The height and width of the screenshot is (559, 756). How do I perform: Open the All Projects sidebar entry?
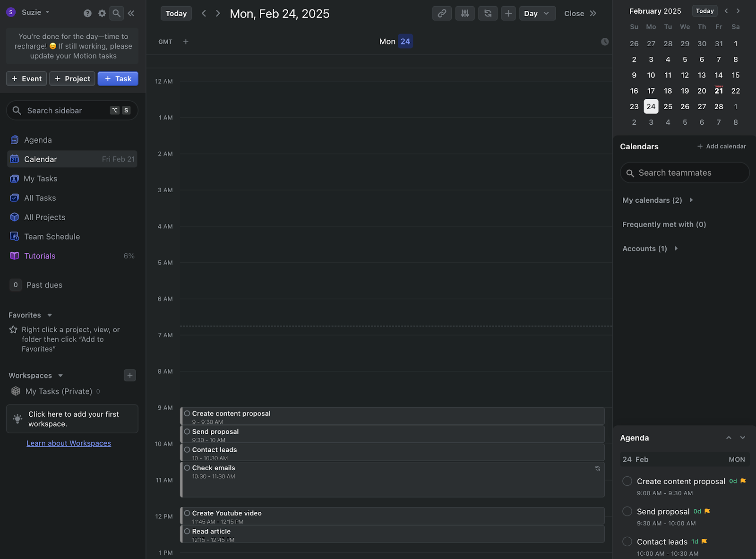45,217
